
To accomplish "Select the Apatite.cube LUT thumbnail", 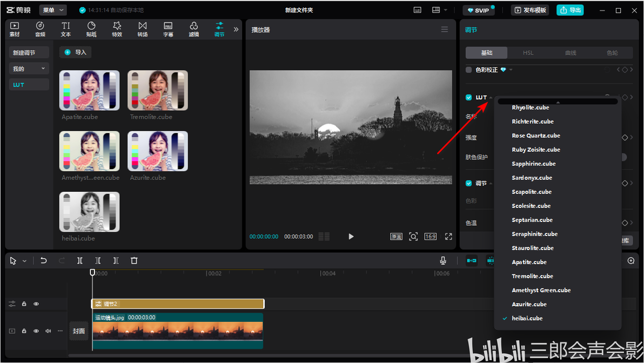I will (x=90, y=90).
